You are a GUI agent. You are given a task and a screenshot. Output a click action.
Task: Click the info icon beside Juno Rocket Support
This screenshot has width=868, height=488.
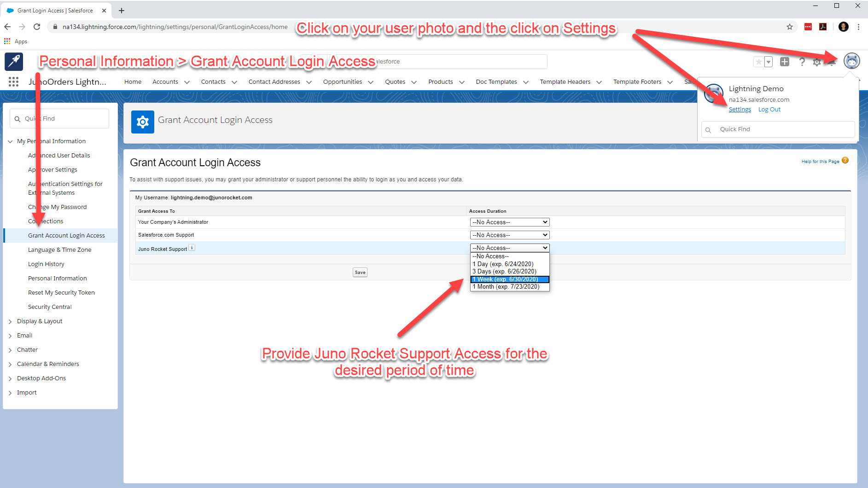[x=192, y=247]
